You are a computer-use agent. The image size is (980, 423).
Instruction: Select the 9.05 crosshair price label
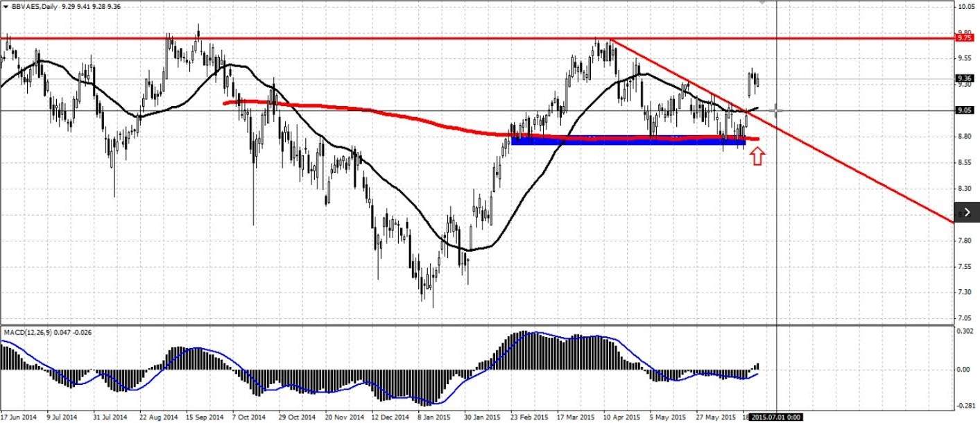965,110
